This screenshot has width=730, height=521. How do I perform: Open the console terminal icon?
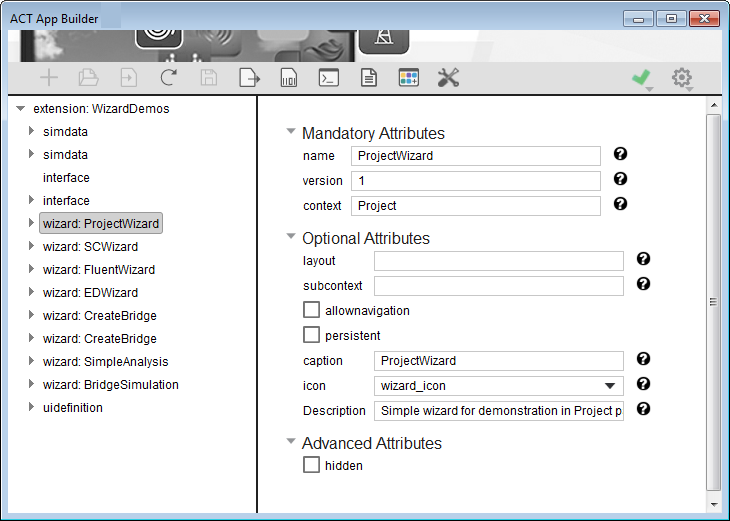[x=328, y=78]
